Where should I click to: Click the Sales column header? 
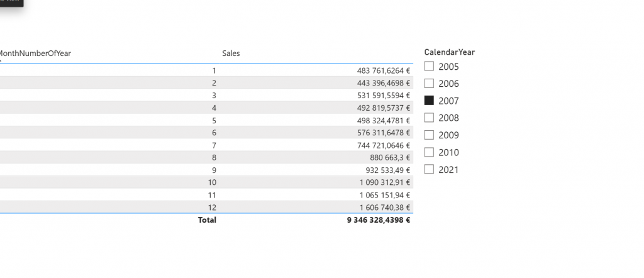pyautogui.click(x=231, y=53)
